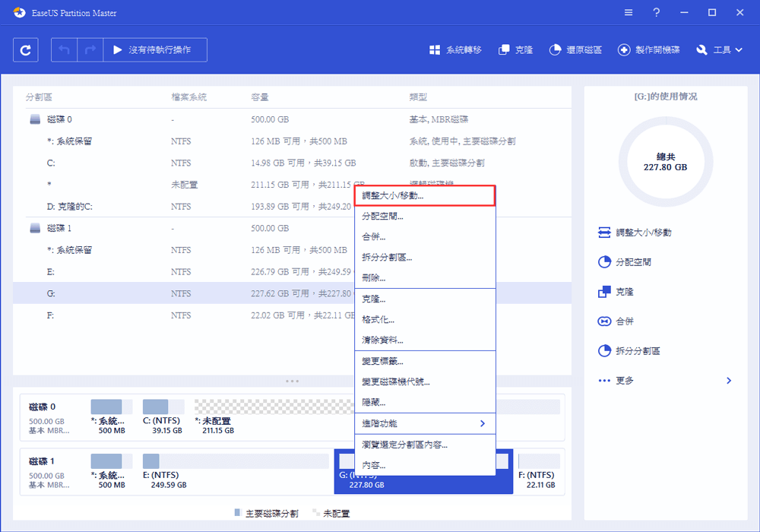Choose 清除資料 in the context menu
Viewport: 760px width, 532px height.
[425, 340]
